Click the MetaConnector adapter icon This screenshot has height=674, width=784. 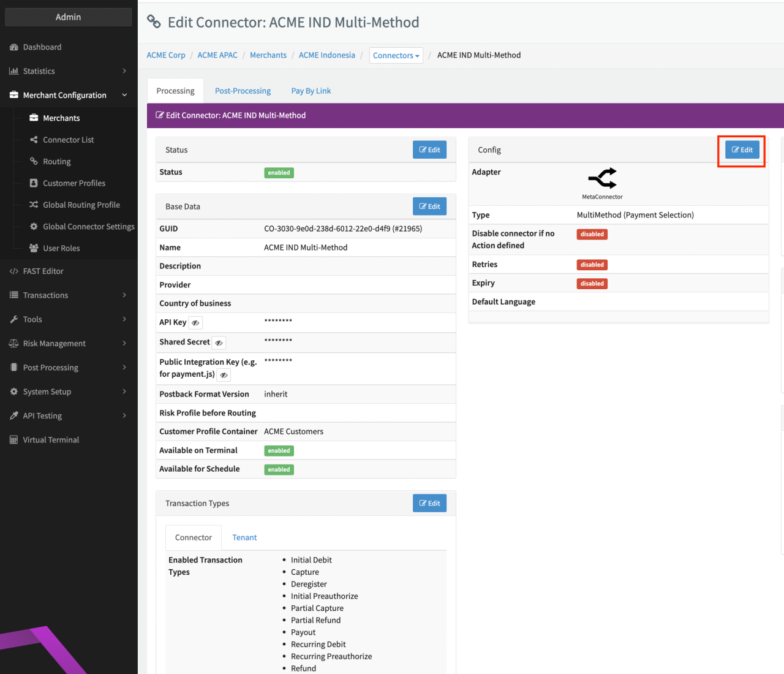click(602, 178)
